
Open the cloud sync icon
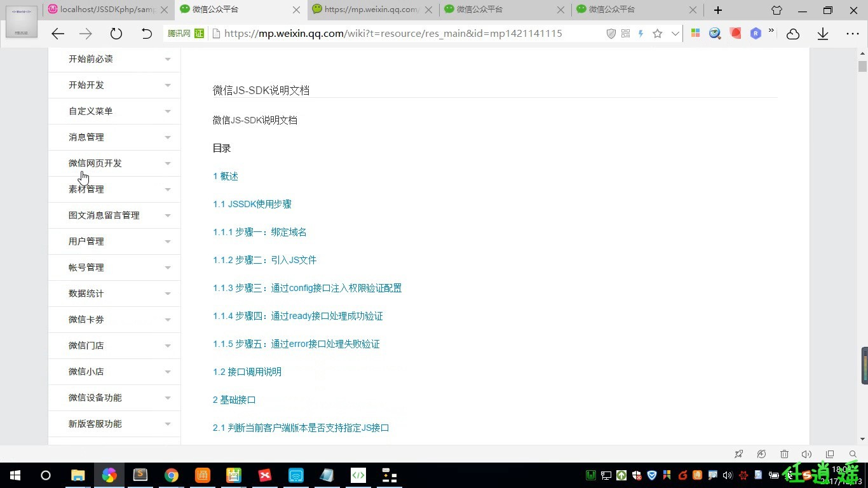[x=793, y=34]
